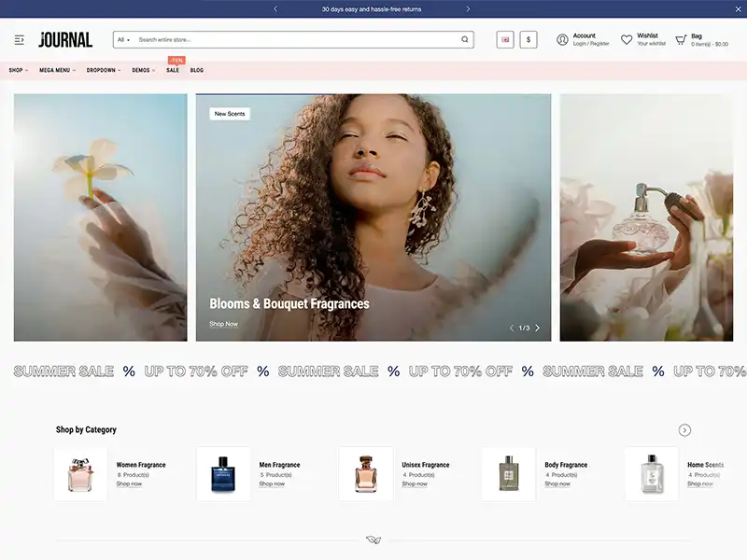Click Shop now under Men Fragrance
This screenshot has height=560, width=747.
pos(272,483)
